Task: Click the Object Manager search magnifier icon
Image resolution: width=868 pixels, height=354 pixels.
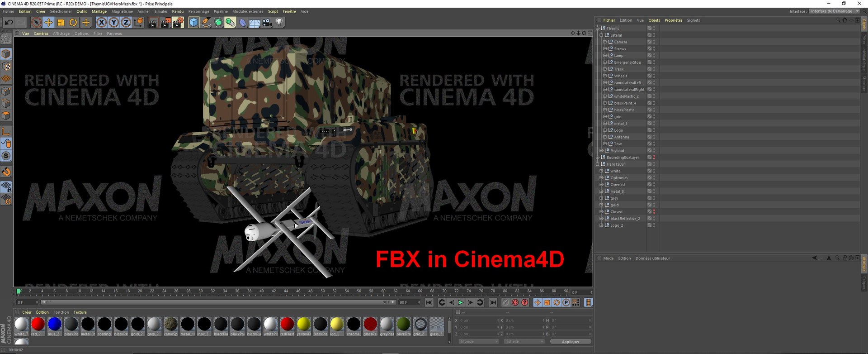Action: coord(838,20)
